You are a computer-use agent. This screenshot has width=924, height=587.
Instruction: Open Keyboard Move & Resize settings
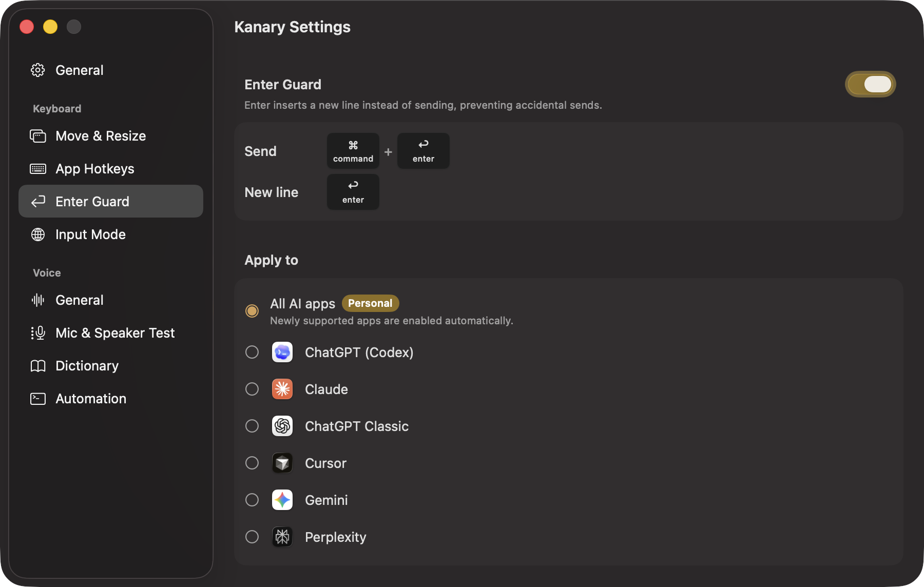(111, 136)
